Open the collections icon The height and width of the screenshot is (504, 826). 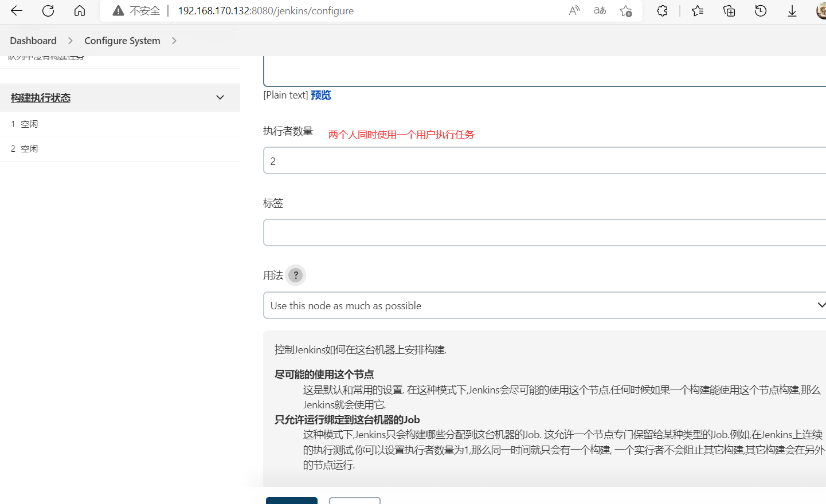[x=729, y=11]
